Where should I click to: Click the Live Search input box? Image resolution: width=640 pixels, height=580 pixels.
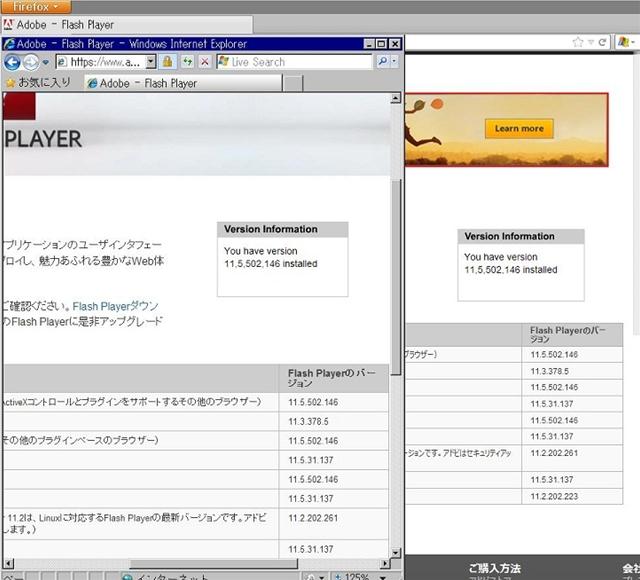coord(294,62)
